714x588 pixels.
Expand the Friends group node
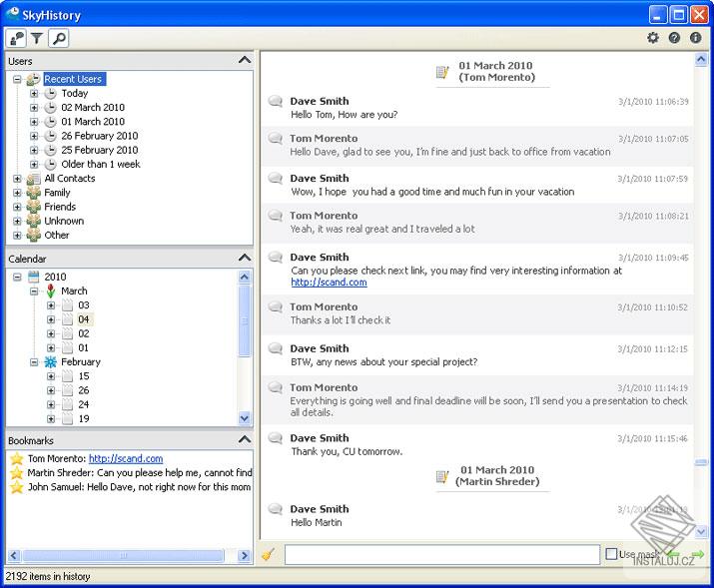click(17, 207)
